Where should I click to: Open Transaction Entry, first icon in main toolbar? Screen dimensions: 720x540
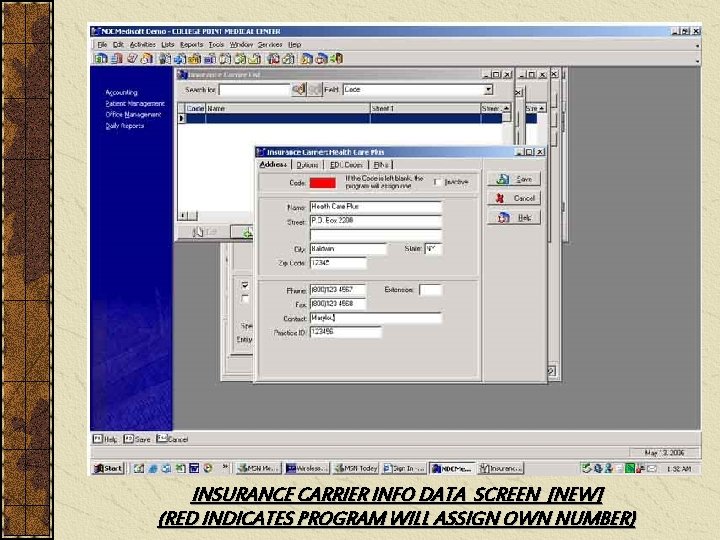pyautogui.click(x=101, y=59)
